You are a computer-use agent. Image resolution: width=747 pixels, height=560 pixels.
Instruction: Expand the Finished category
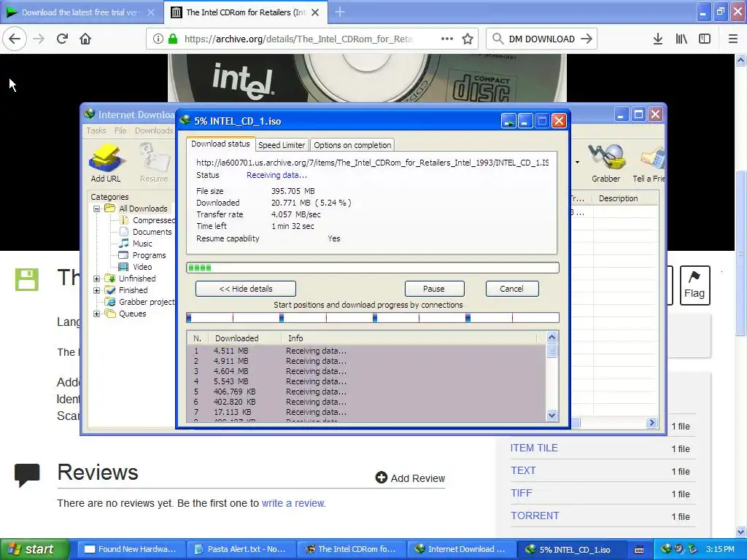[97, 290]
